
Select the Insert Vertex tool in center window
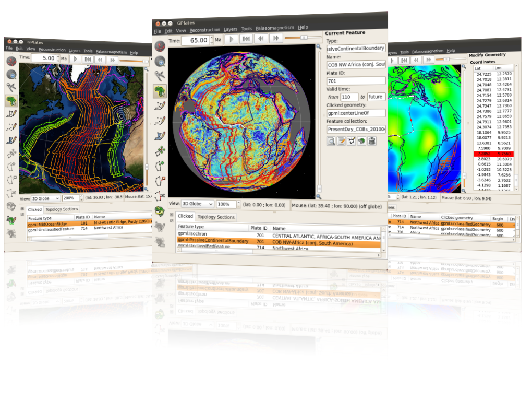pyautogui.click(x=160, y=166)
